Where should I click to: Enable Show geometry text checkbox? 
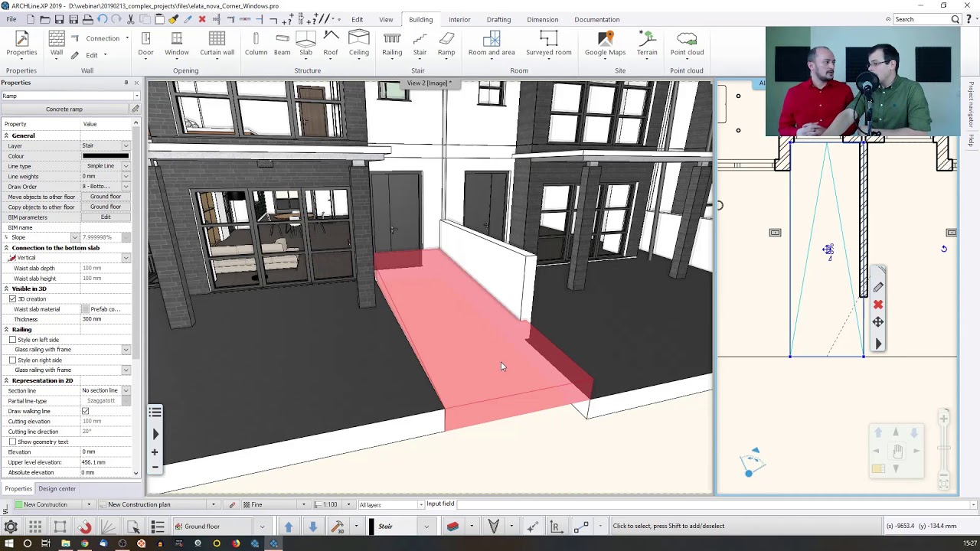click(x=12, y=442)
